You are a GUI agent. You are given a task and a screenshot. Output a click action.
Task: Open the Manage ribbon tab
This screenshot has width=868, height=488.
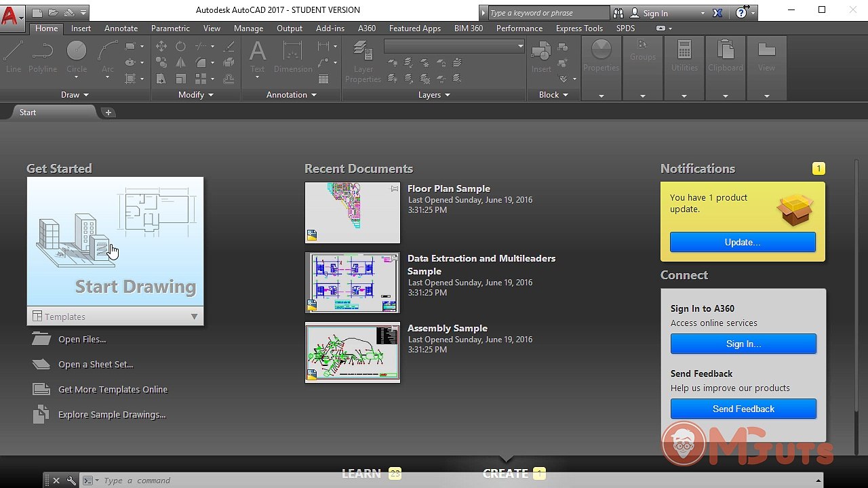point(248,28)
